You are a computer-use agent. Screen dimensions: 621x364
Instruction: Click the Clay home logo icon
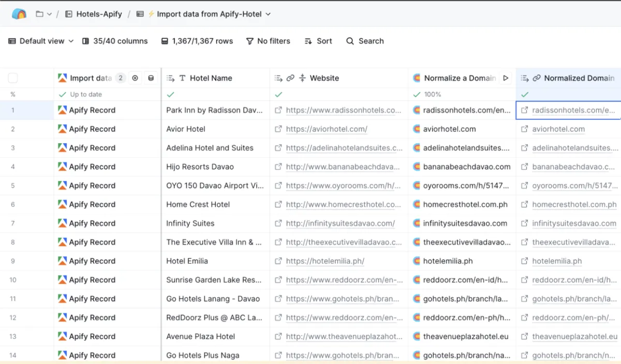click(x=19, y=14)
